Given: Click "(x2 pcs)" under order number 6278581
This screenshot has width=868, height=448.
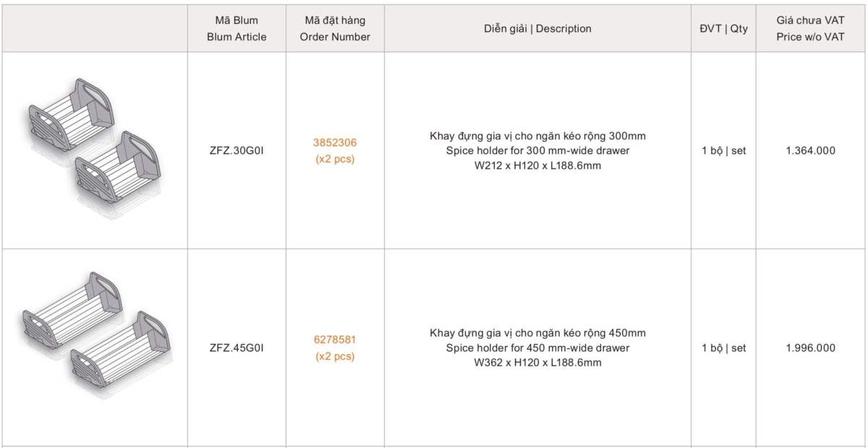Looking at the screenshot, I should pos(335,356).
